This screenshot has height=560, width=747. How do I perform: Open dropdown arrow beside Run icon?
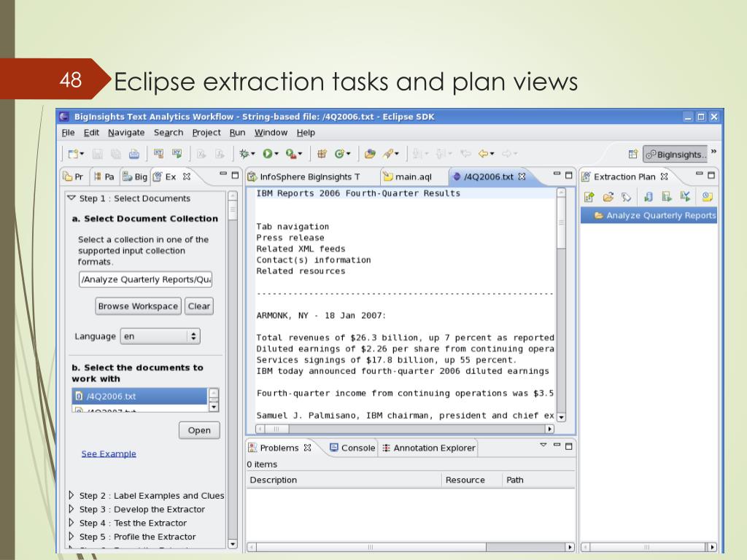(x=276, y=154)
